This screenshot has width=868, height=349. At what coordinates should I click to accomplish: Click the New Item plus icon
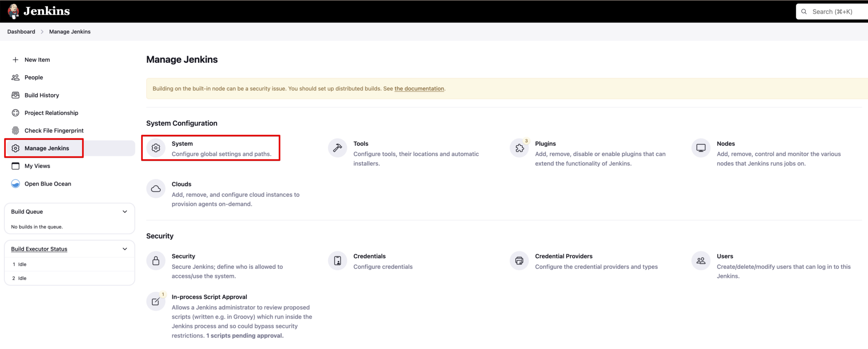pos(16,60)
